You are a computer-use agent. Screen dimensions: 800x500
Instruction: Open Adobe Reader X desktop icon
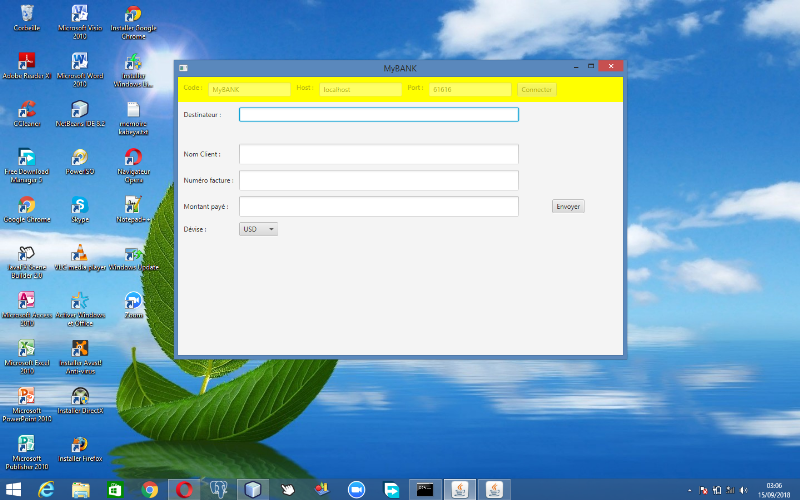(x=27, y=62)
